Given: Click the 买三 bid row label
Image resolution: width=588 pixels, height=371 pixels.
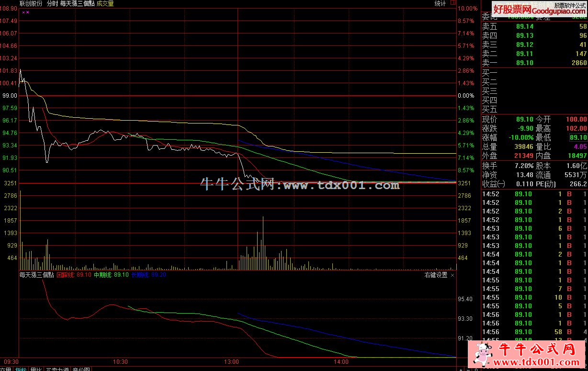Looking at the screenshot, I should pyautogui.click(x=489, y=91).
